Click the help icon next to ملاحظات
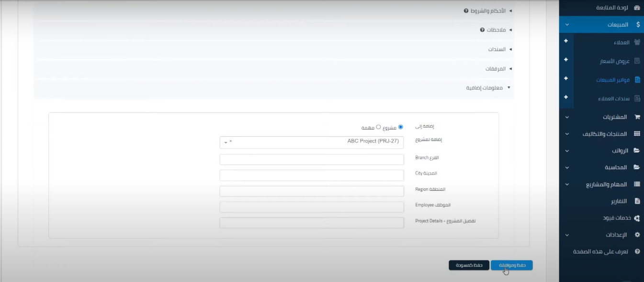Screen dimensions: 644x282 click(482, 30)
